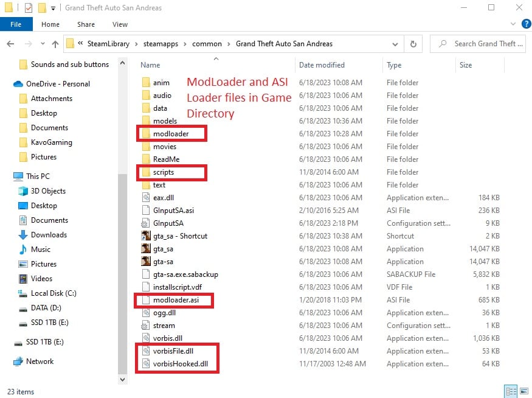Expand breadcrumb chevron after SteamLibrary
The image size is (532, 398).
pos(136,44)
